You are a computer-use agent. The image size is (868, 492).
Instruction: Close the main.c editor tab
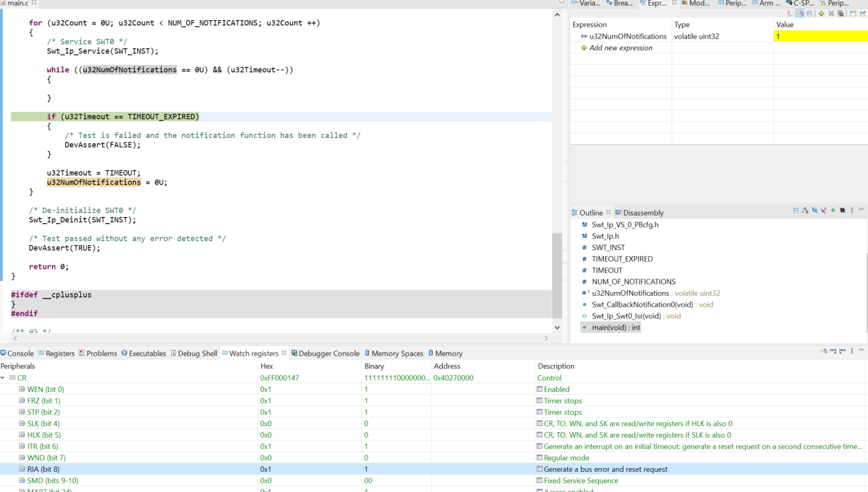pos(34,3)
